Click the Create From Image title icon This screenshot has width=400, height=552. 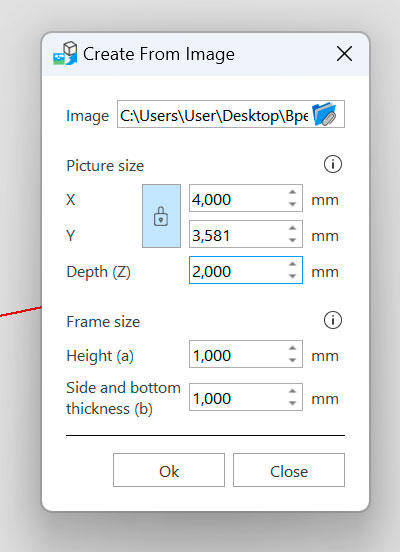[x=65, y=54]
